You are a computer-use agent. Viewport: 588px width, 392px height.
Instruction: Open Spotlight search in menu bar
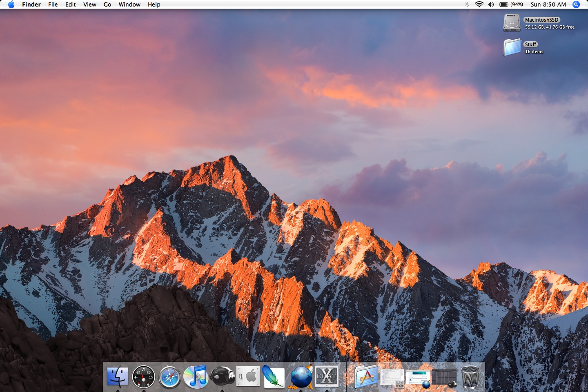click(576, 4)
